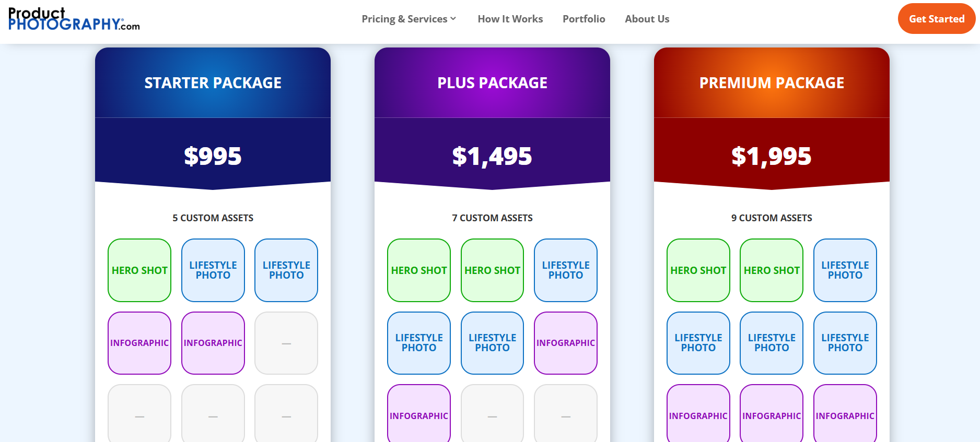Click first Infographic tile in Starter Package

139,343
